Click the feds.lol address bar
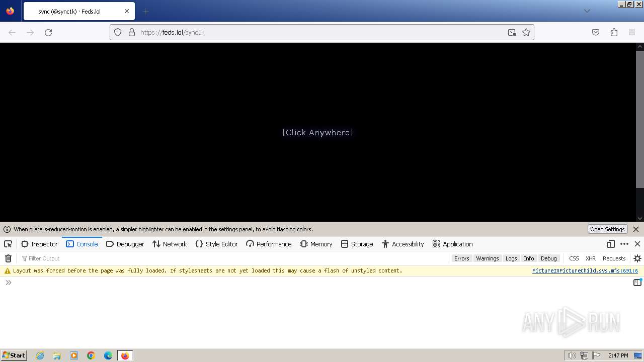 click(322, 32)
